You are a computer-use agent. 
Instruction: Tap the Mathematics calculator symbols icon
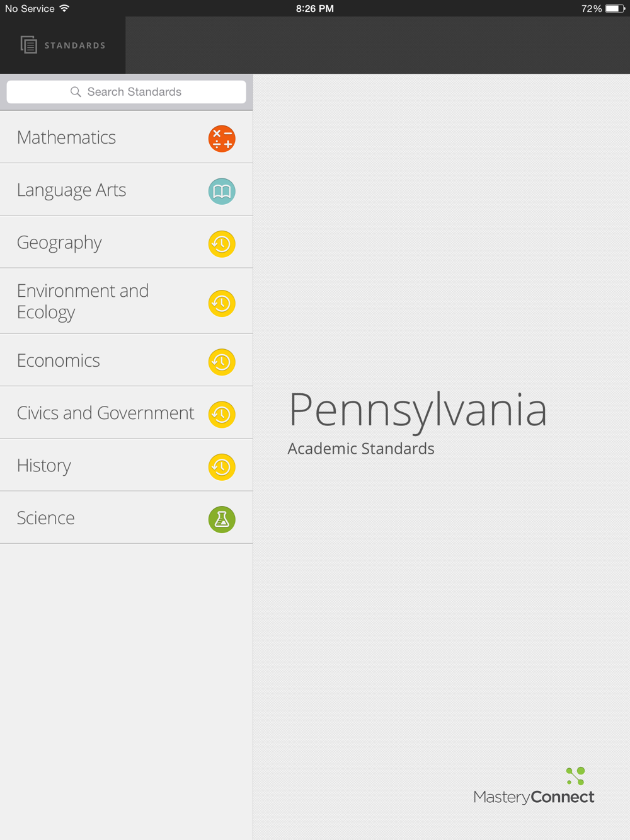(x=222, y=139)
